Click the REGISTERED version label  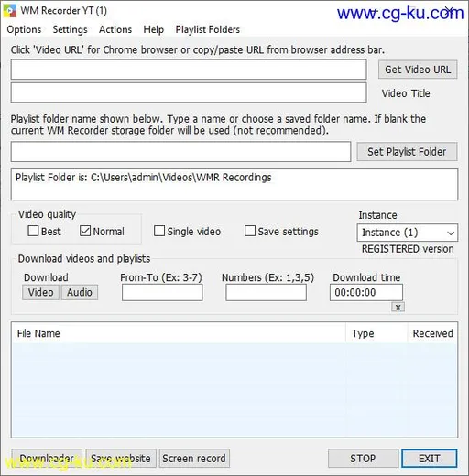click(x=408, y=249)
